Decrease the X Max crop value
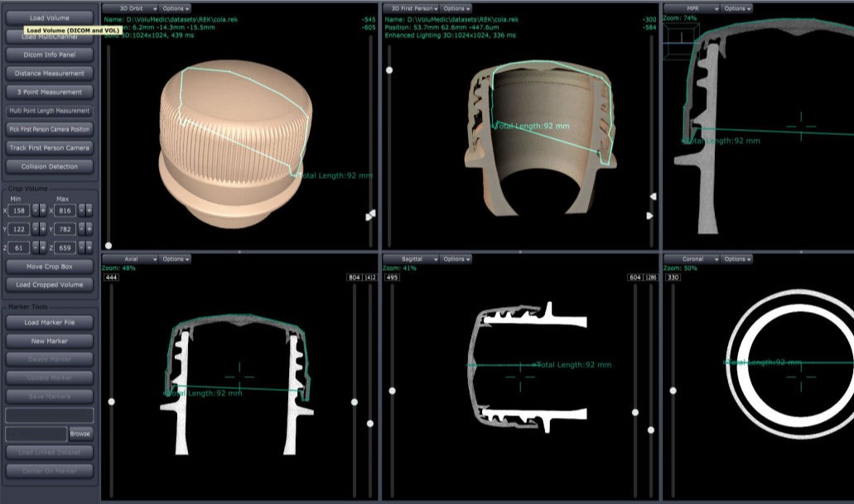Screen dimensions: 854x504 [x=82, y=210]
